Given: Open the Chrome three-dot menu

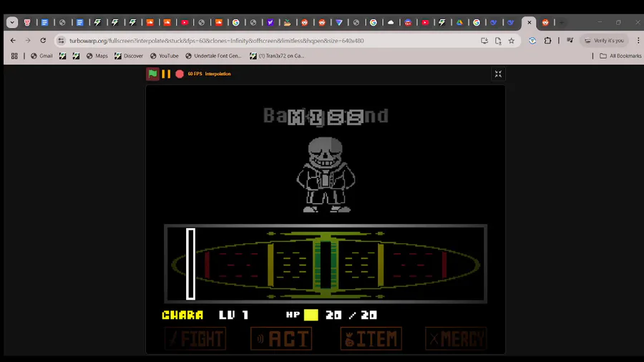Looking at the screenshot, I should 638,41.
